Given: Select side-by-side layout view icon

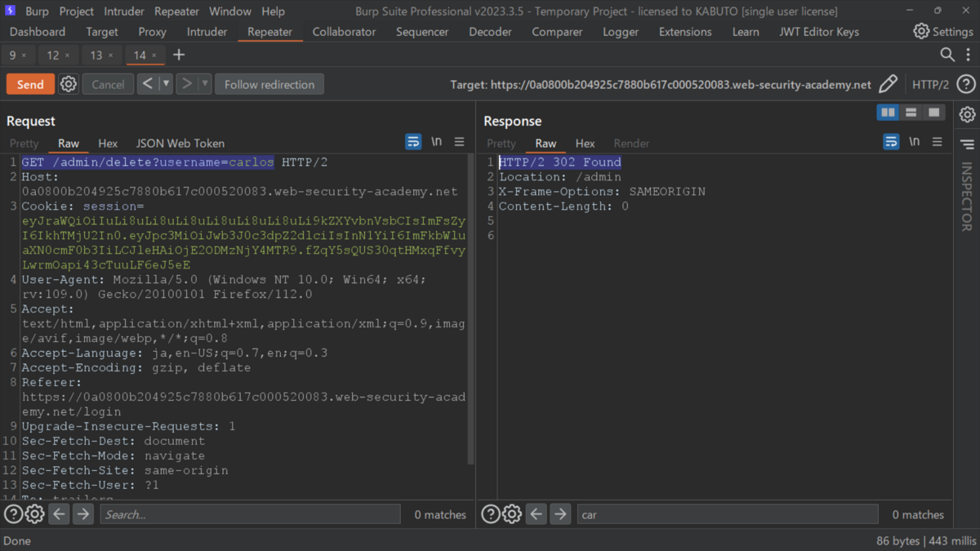Looking at the screenshot, I should [888, 113].
